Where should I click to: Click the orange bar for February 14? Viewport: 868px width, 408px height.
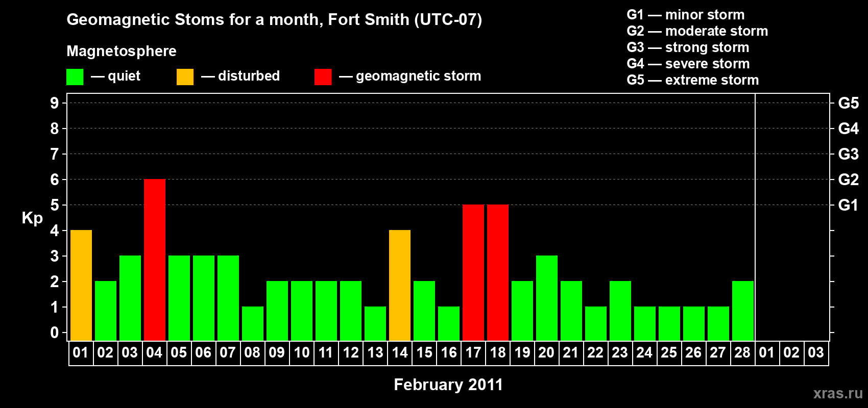tap(400, 285)
